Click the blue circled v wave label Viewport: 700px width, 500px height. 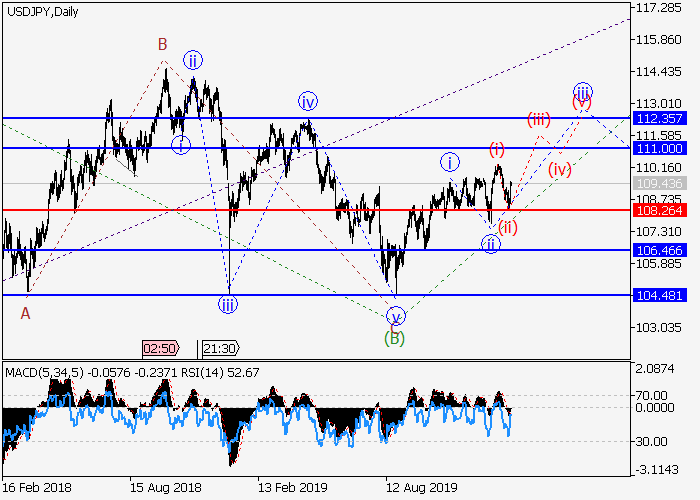click(396, 318)
